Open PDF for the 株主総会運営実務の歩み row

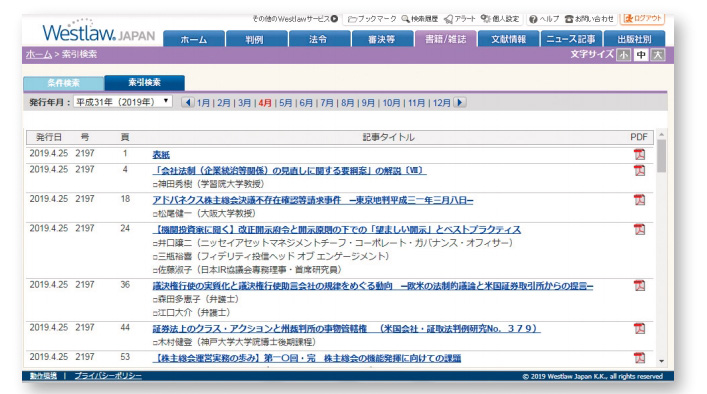click(x=639, y=358)
